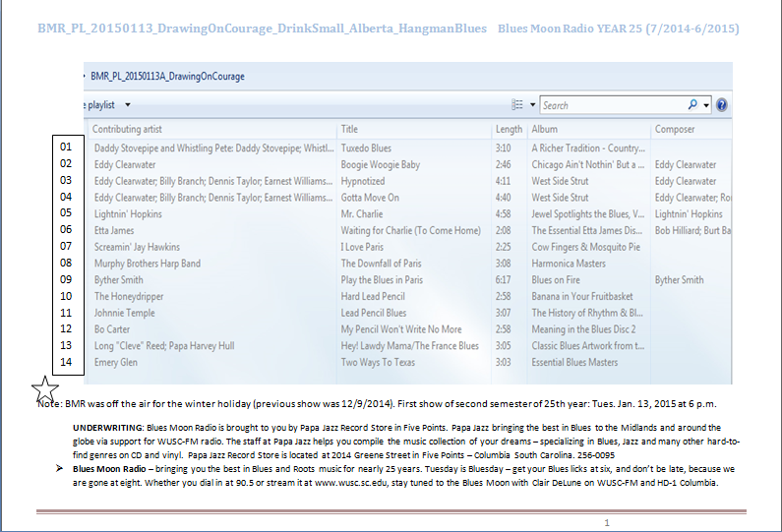Image resolution: width=782 pixels, height=532 pixels.
Task: Click the magnifying glass search icon
Action: coord(692,104)
